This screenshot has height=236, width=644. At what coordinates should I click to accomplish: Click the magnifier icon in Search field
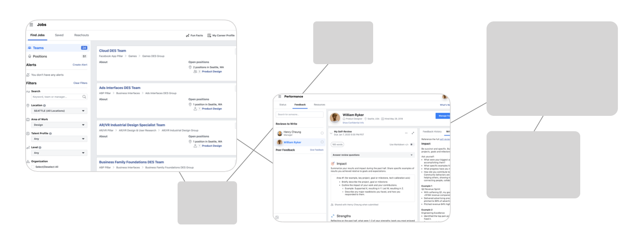84,97
